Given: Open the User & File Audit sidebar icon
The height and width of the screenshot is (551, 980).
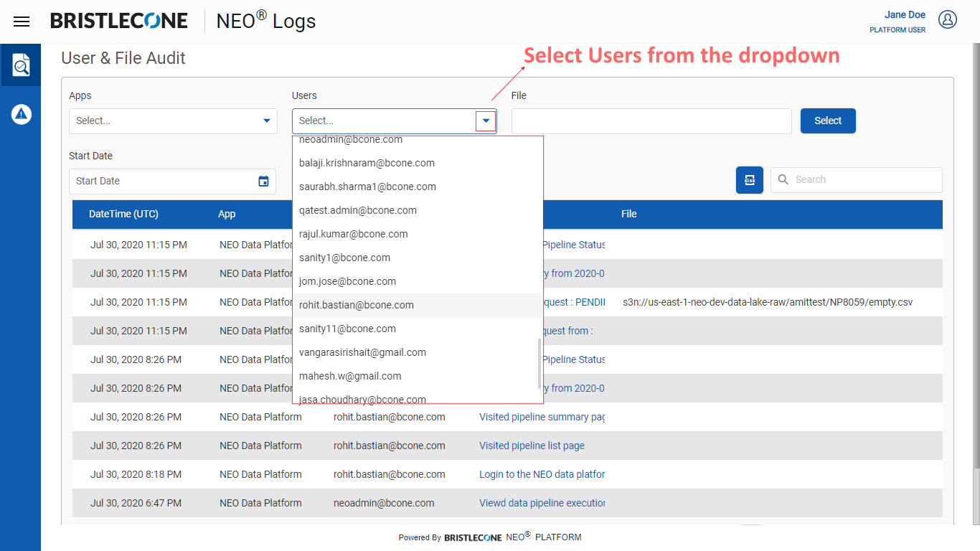Looking at the screenshot, I should [x=22, y=65].
